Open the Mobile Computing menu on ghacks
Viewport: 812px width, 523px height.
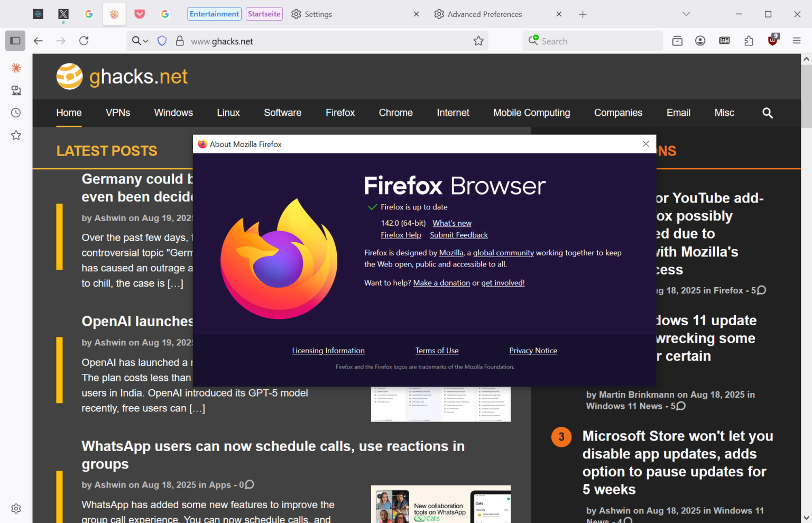point(531,113)
